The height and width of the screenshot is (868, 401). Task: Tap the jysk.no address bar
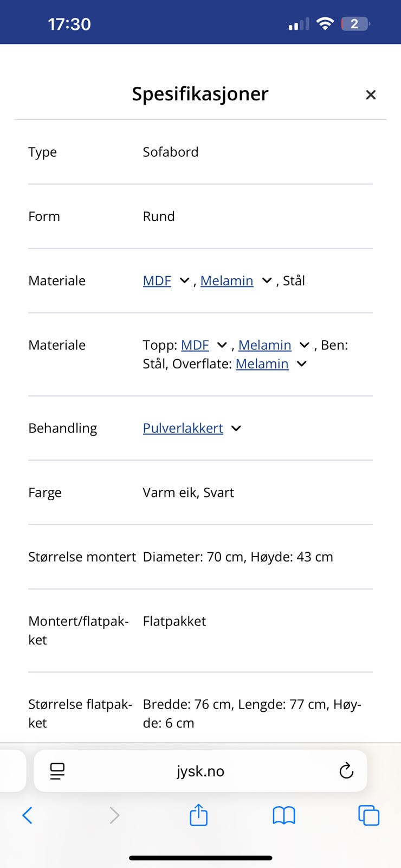tap(200, 770)
